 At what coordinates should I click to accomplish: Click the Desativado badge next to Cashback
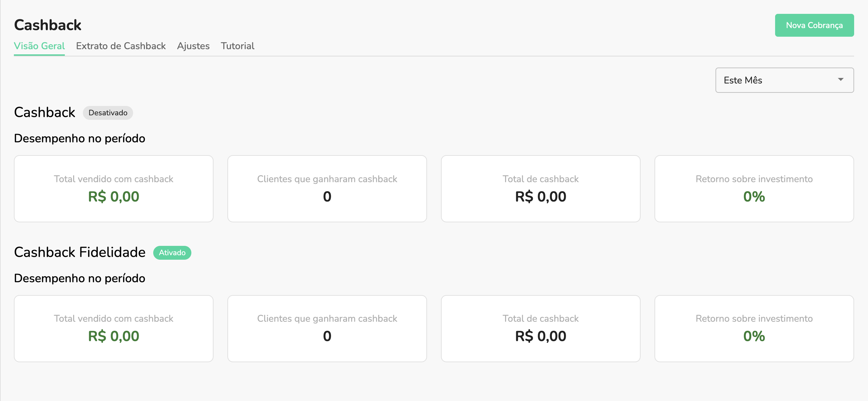pyautogui.click(x=107, y=113)
